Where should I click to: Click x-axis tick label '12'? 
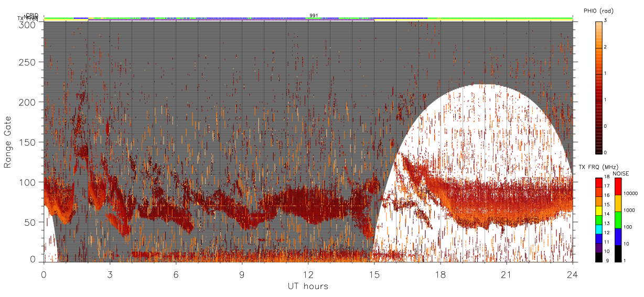(308, 274)
